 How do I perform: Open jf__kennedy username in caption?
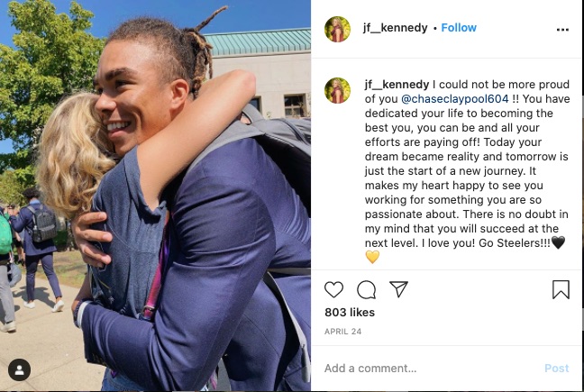(397, 85)
